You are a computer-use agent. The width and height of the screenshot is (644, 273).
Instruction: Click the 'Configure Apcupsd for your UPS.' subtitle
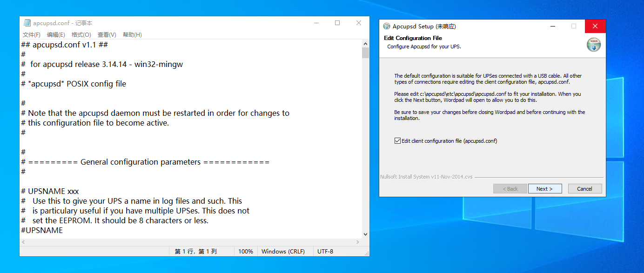coord(424,47)
